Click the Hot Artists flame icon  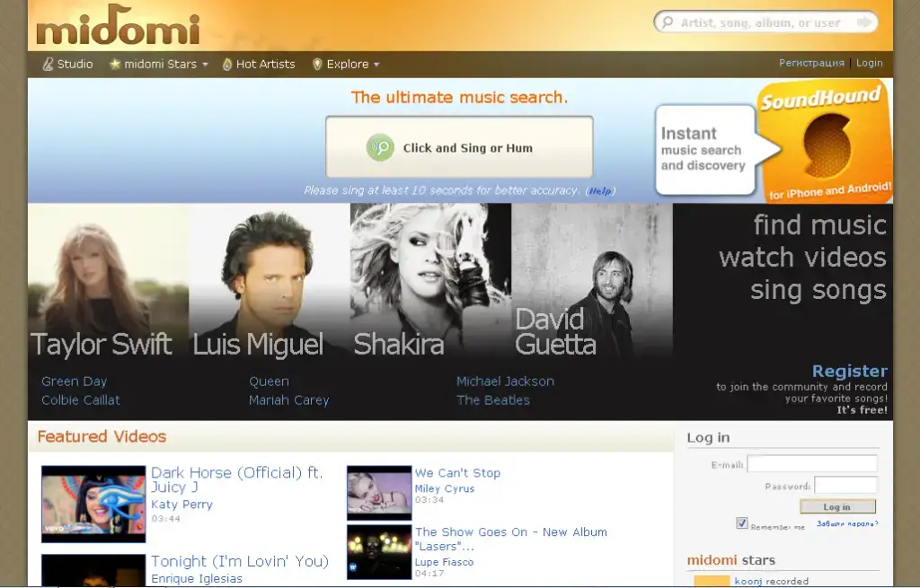tap(227, 65)
